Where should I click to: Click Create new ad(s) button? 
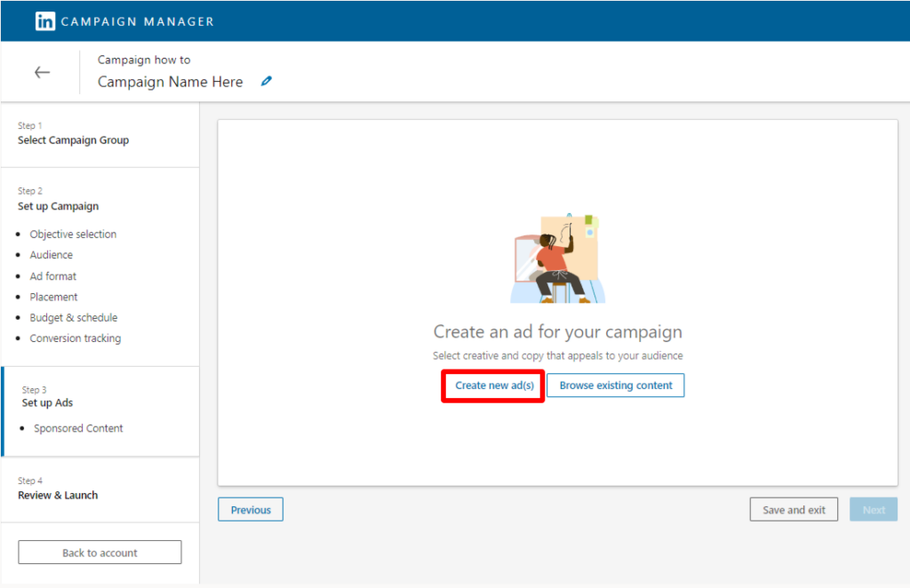[x=494, y=385]
